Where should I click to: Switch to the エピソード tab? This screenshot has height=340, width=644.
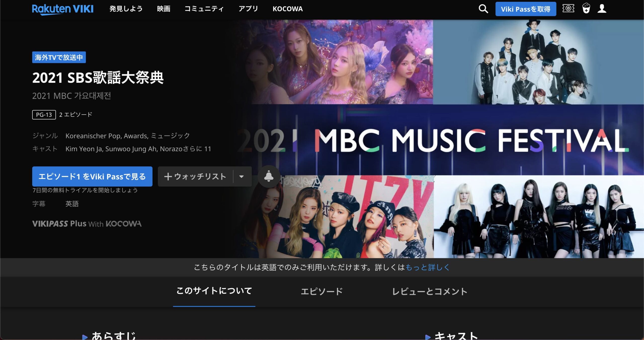tap(322, 291)
